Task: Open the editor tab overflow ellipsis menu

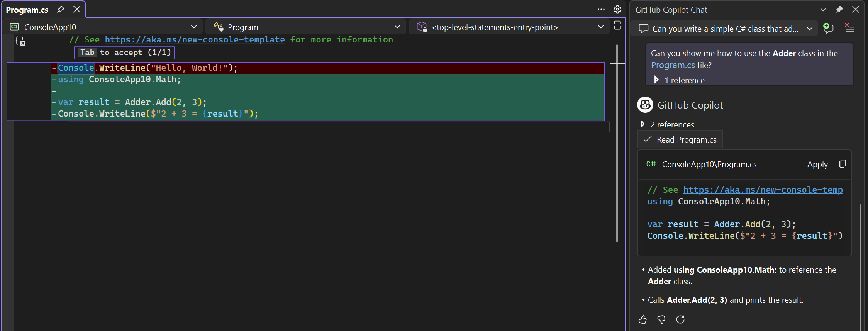Action: [x=601, y=9]
